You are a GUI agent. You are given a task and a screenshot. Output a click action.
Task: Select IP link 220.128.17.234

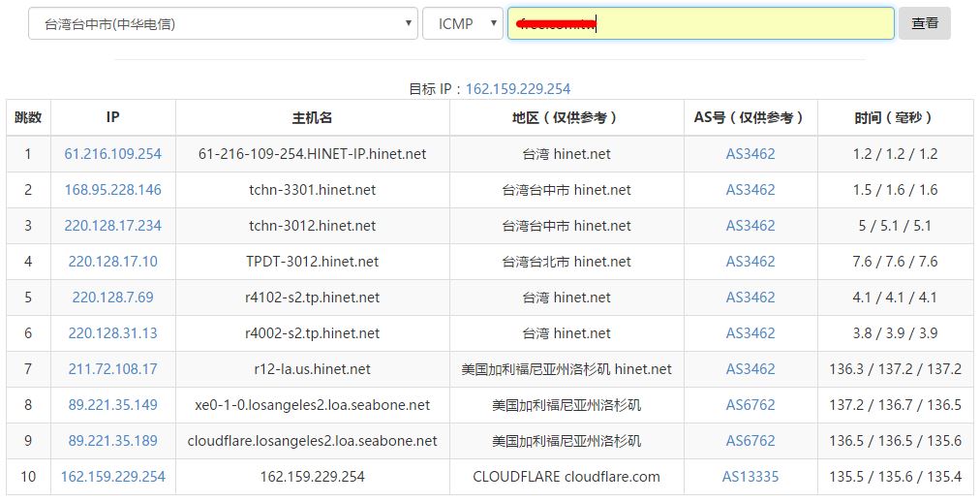click(x=113, y=226)
